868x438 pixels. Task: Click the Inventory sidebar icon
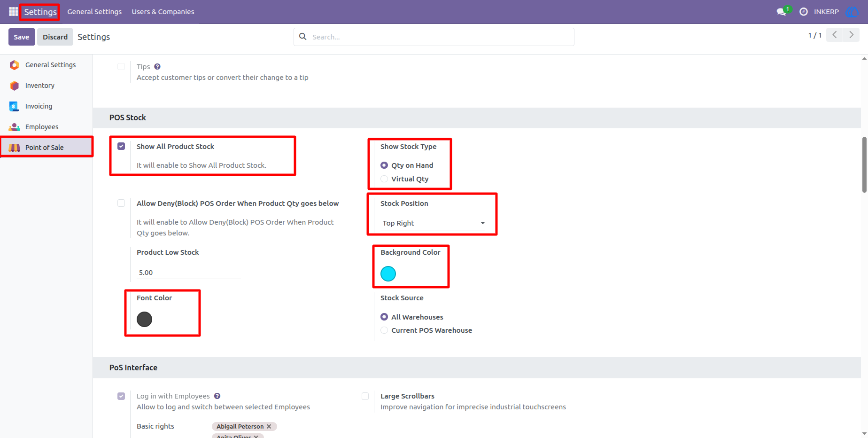coord(15,86)
